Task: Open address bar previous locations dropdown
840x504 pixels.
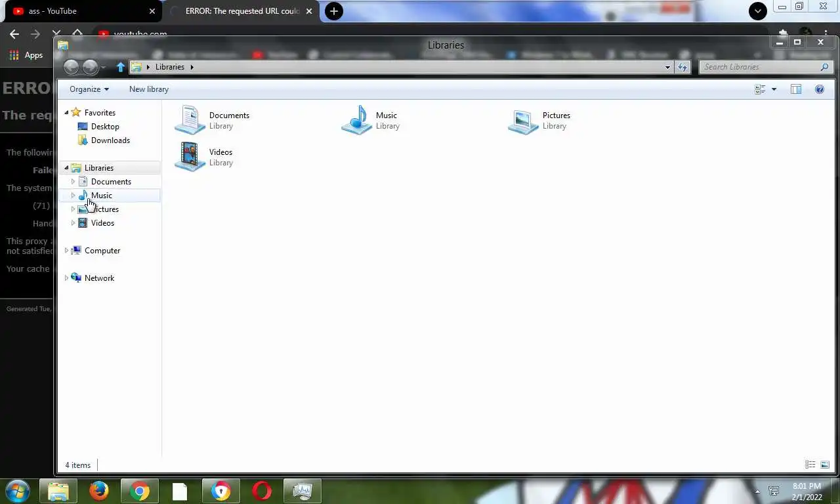Action: coord(667,67)
